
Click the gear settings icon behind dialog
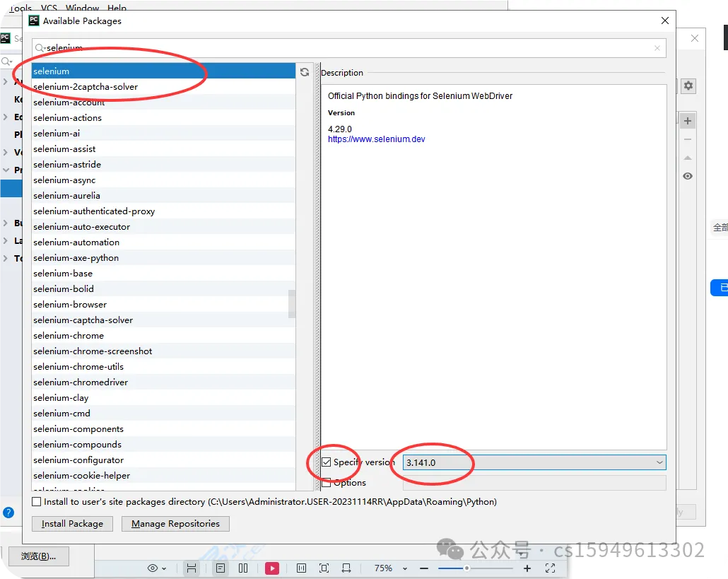click(688, 86)
